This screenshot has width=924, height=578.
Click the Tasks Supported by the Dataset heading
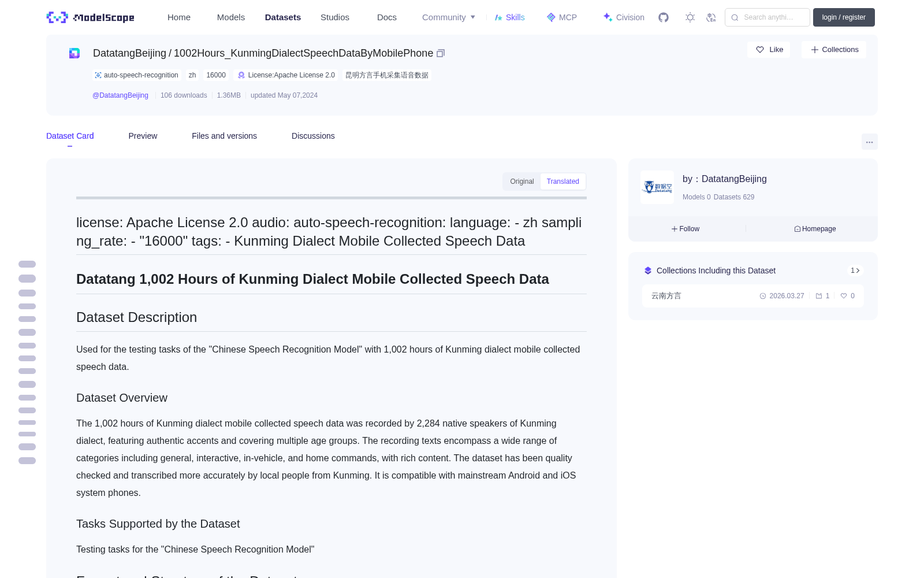click(158, 524)
